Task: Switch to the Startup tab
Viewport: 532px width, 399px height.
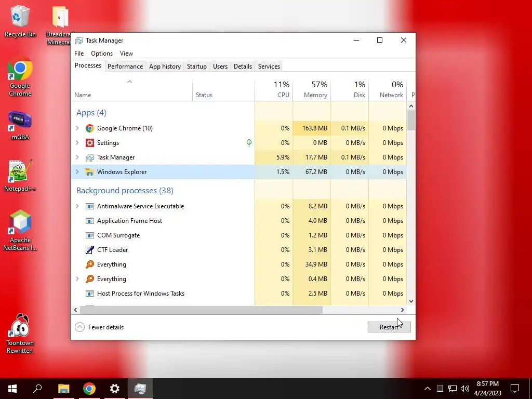Action: click(x=197, y=66)
